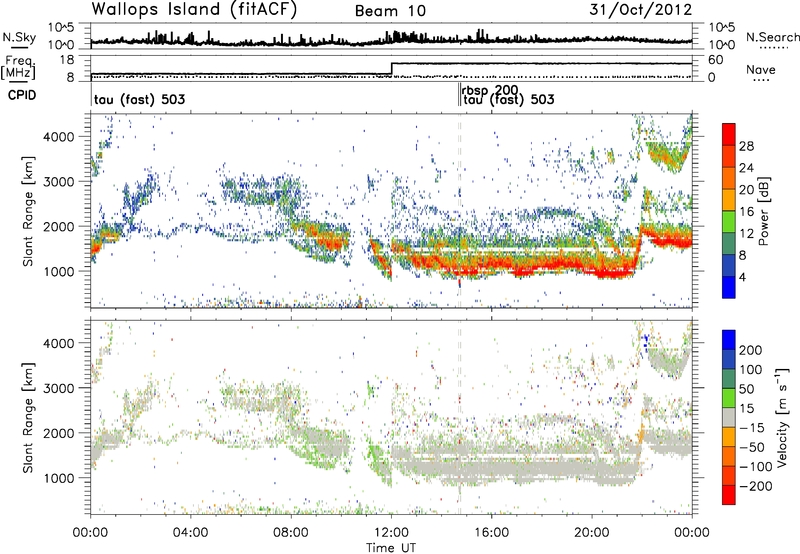Click the '3000' tick of the power panel
This screenshot has width=800, height=554.
pos(59,182)
